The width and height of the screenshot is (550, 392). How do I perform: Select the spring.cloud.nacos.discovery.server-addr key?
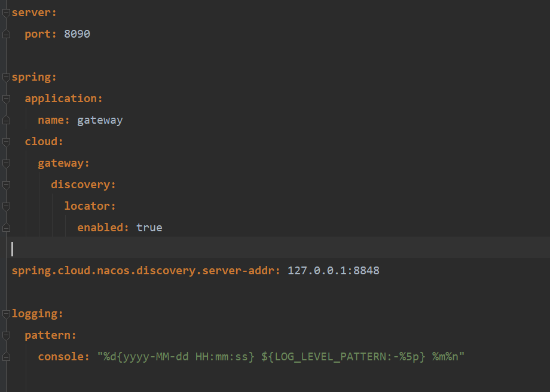coord(143,270)
